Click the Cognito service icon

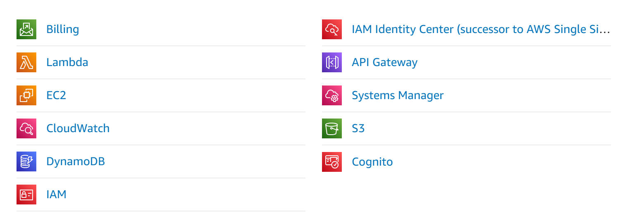(332, 161)
